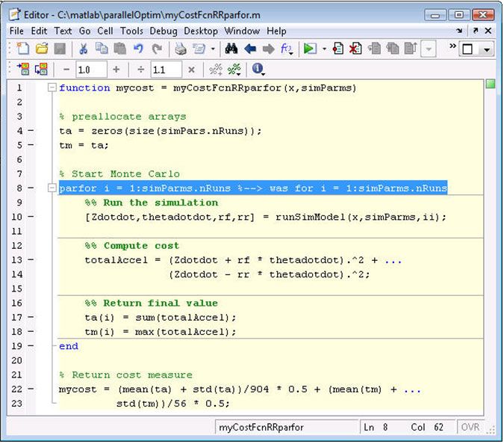Open Find with the binoculars icon

(231, 49)
